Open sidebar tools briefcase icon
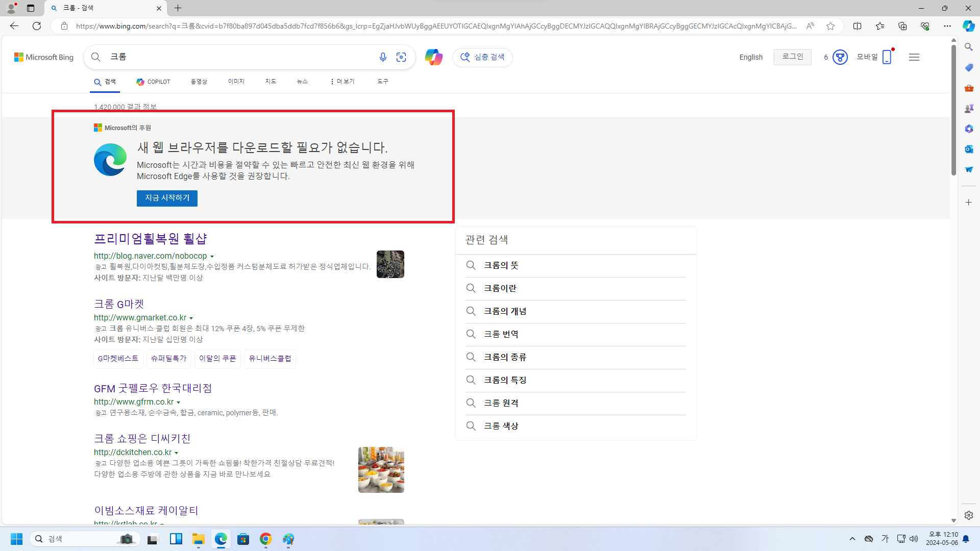Viewport: 980px width, 551px height. pos(969,88)
